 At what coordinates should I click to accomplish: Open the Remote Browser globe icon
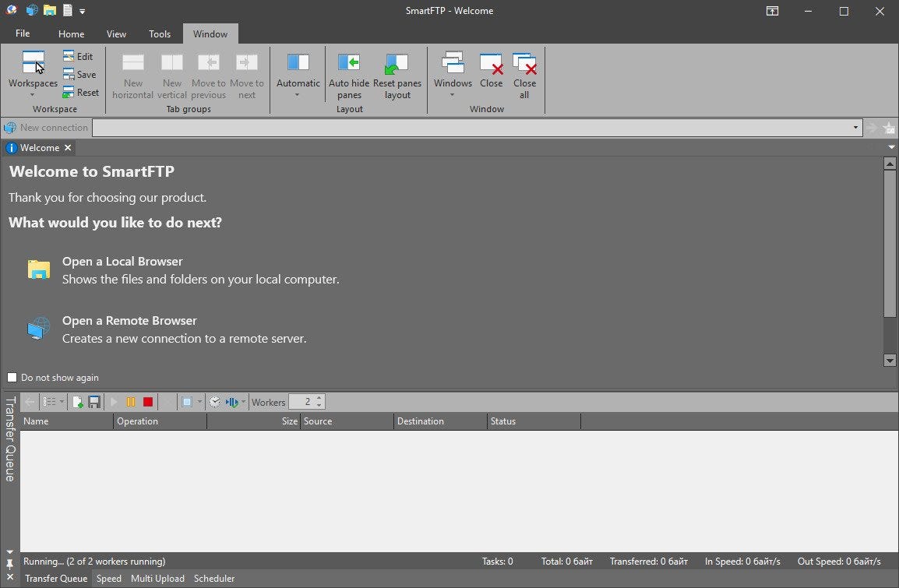pos(38,328)
